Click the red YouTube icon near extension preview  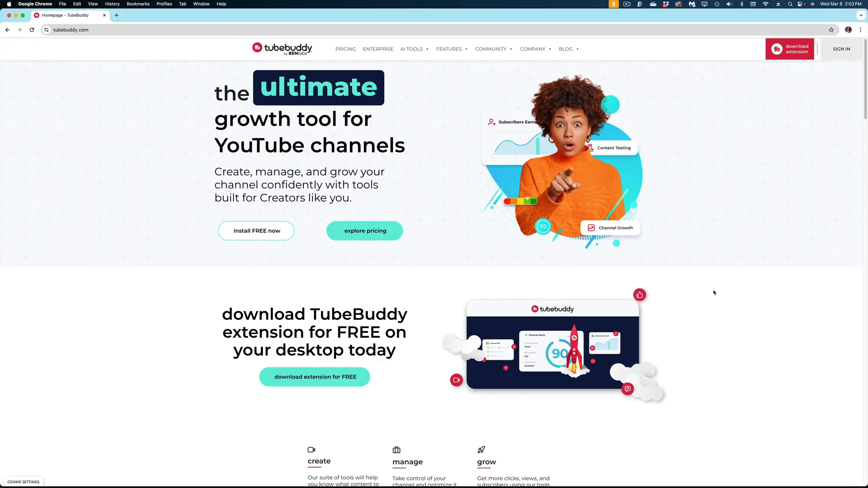click(456, 380)
